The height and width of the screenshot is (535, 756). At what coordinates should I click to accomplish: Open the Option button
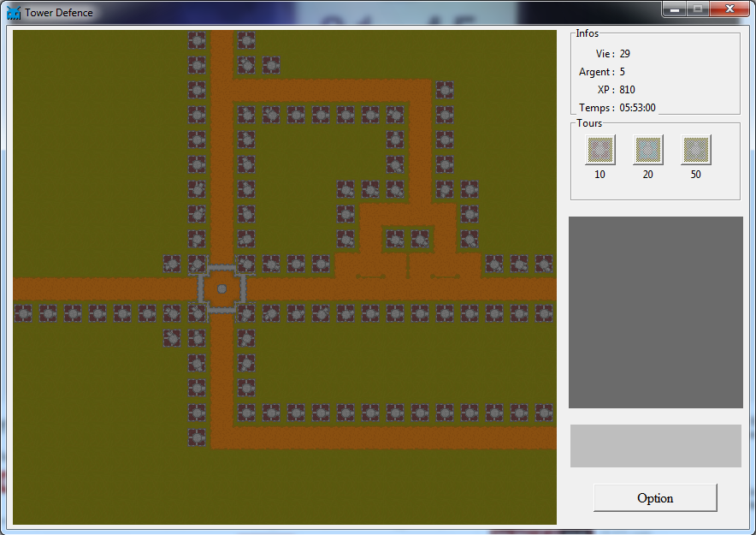(x=655, y=498)
